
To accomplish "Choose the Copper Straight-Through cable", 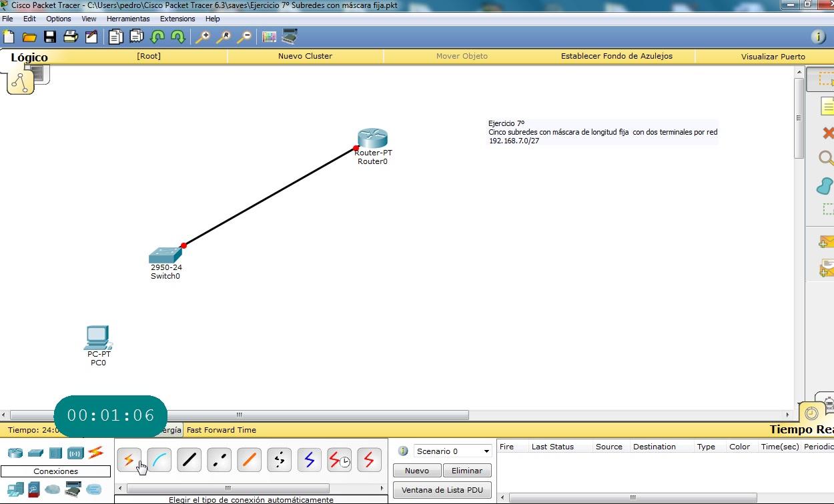I will pyautogui.click(x=189, y=460).
